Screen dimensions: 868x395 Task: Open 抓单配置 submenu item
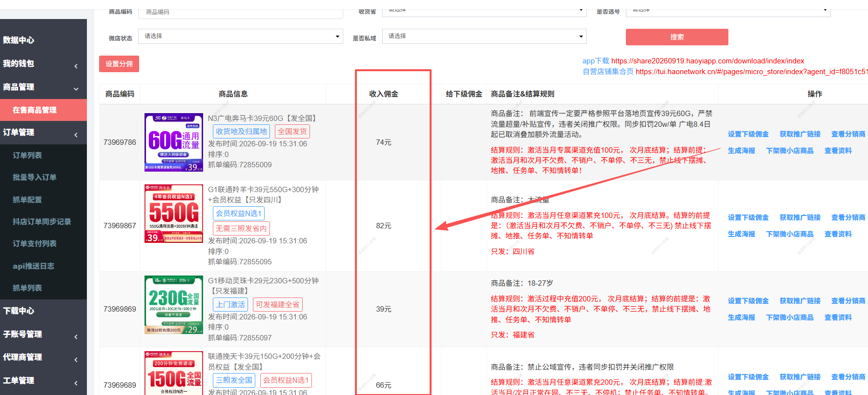tap(27, 199)
